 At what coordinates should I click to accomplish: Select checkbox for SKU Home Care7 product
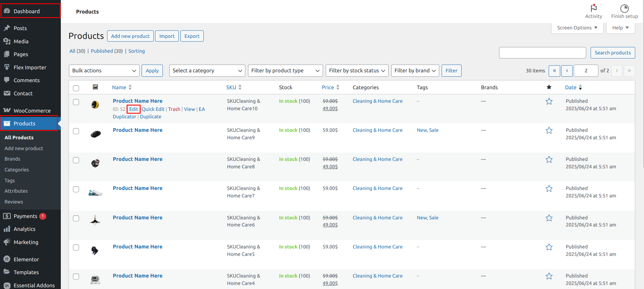[x=76, y=189]
